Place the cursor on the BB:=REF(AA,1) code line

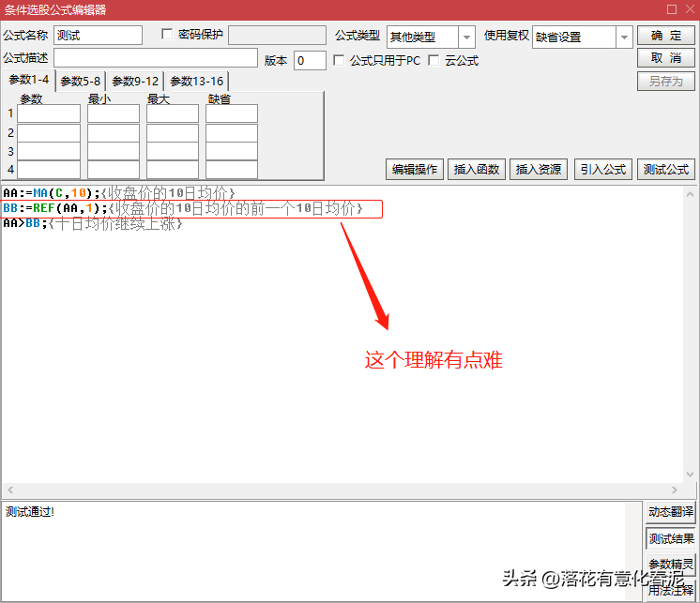183,208
